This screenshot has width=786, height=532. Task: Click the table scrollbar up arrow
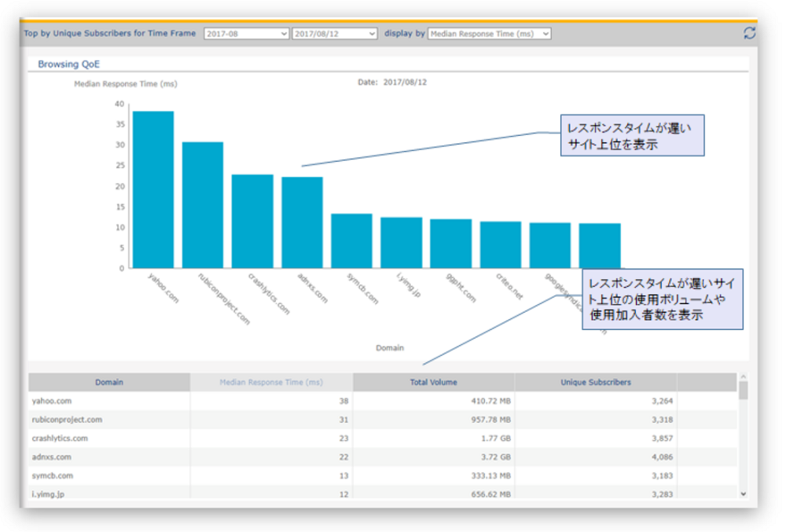[744, 376]
